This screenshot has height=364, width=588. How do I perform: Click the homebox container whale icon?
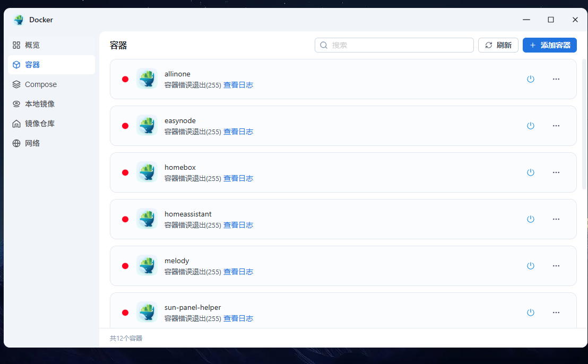(x=147, y=172)
